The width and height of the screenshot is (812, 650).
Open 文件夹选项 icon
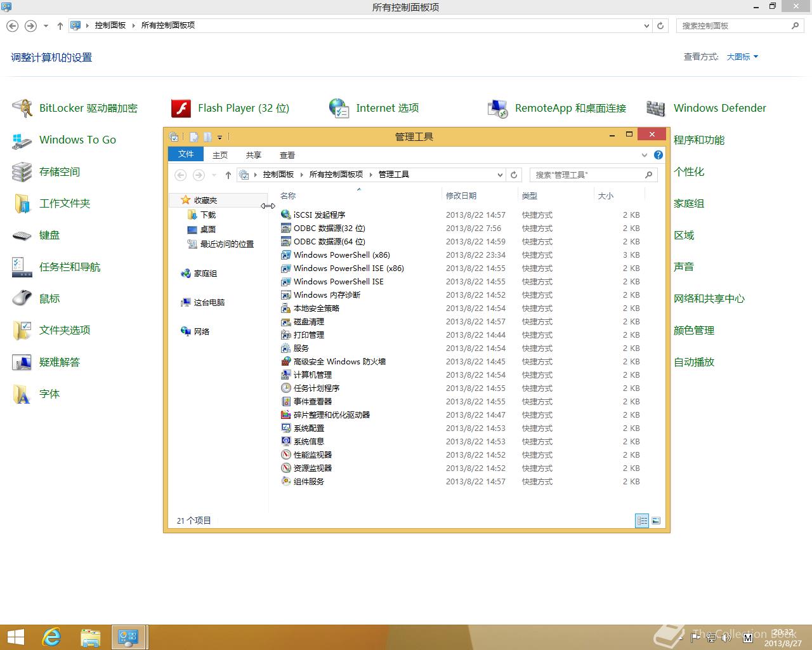[22, 331]
